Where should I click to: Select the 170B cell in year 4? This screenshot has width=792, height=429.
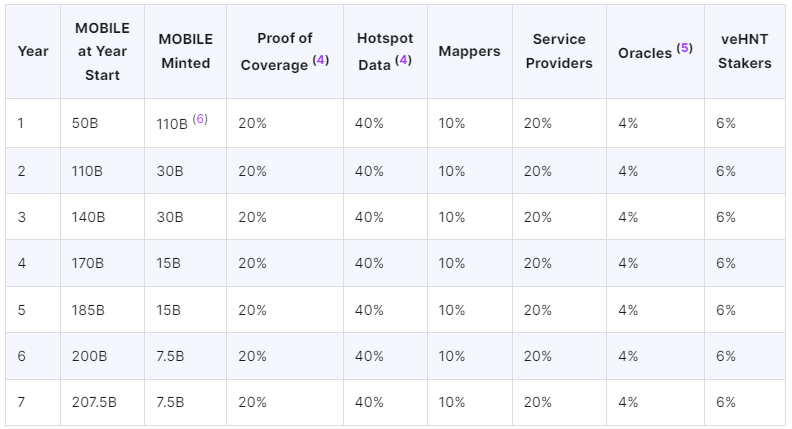click(88, 263)
